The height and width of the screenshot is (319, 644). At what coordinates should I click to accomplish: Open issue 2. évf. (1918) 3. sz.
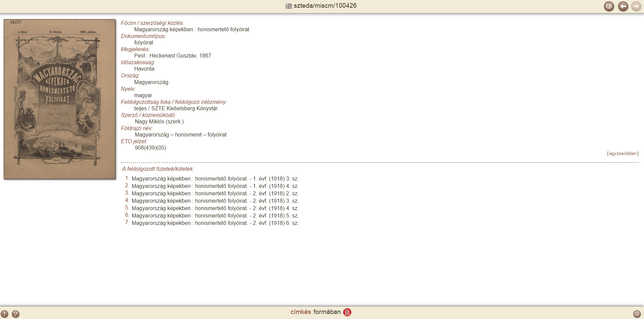click(215, 201)
